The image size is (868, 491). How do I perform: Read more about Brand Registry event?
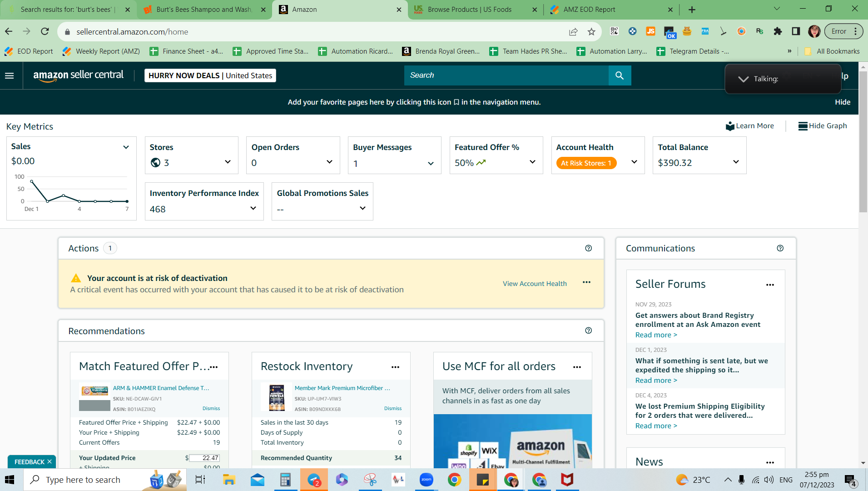pos(656,335)
